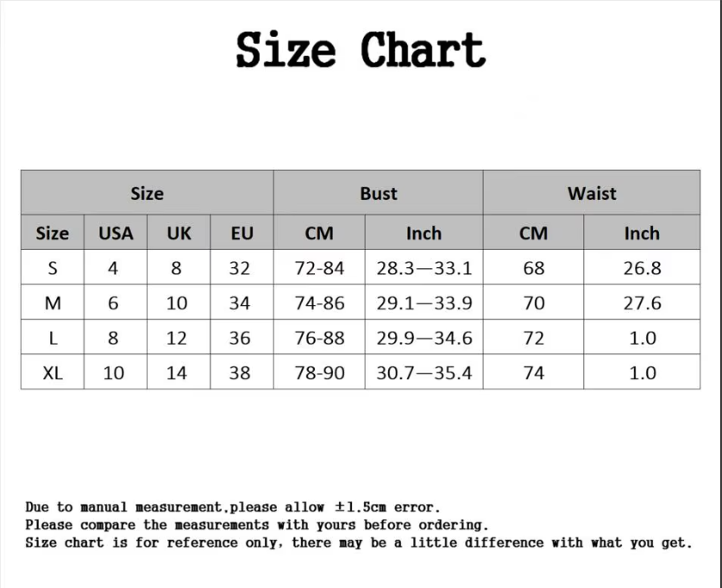
Task: Select the Waist column header
Action: (x=592, y=193)
